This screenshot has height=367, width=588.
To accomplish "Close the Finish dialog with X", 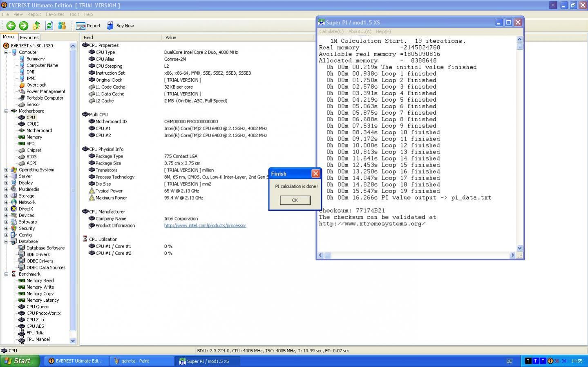I will 316,173.
